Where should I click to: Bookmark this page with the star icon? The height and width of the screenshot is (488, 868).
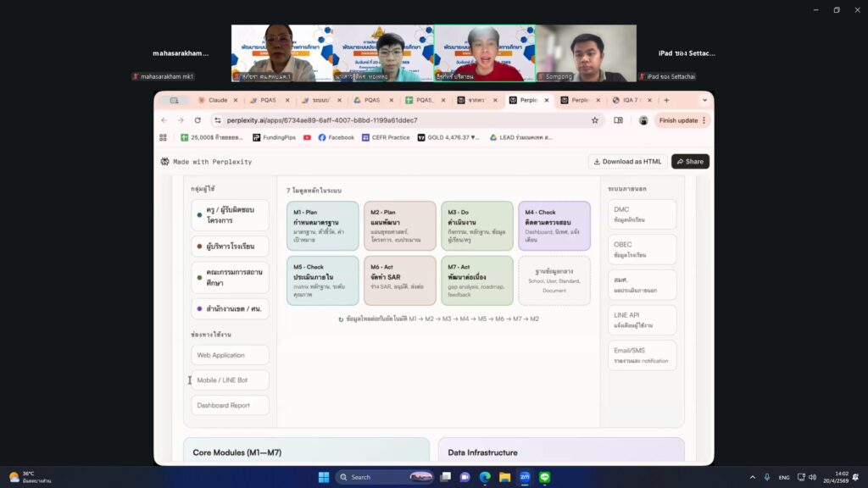(595, 120)
